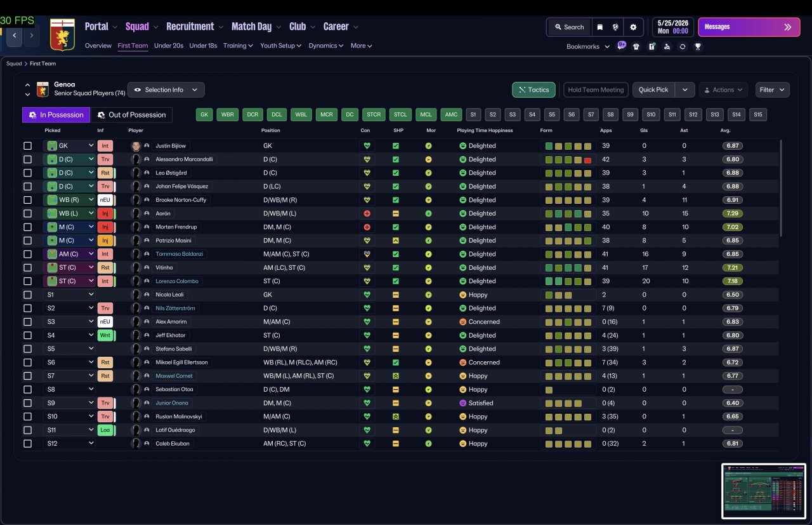Viewport: 812px width, 525px height.
Task: Open the Selection Info view dropdown
Action: click(166, 90)
